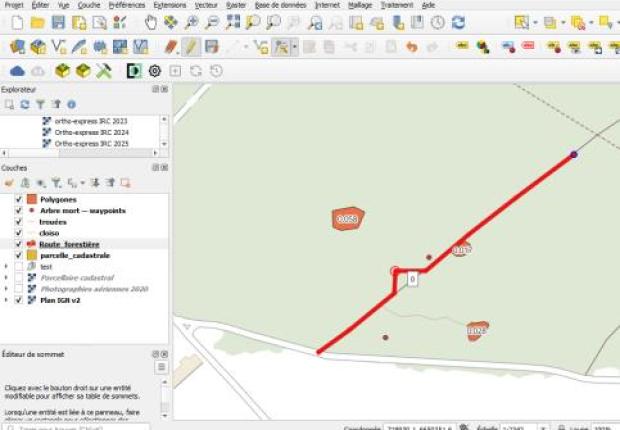Toggle editing mode with yellow pencil
The height and width of the screenshot is (430, 620).
coord(191,47)
